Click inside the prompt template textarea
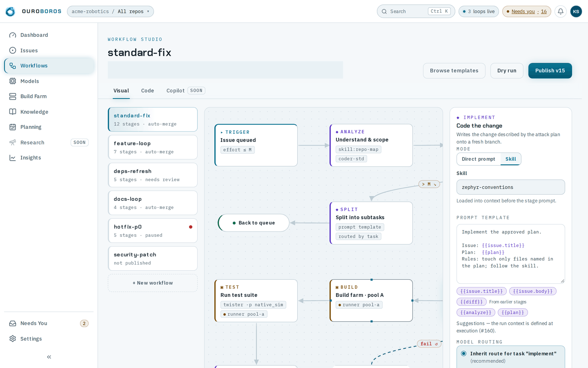Image resolution: width=588 pixels, height=368 pixels. [x=511, y=254]
